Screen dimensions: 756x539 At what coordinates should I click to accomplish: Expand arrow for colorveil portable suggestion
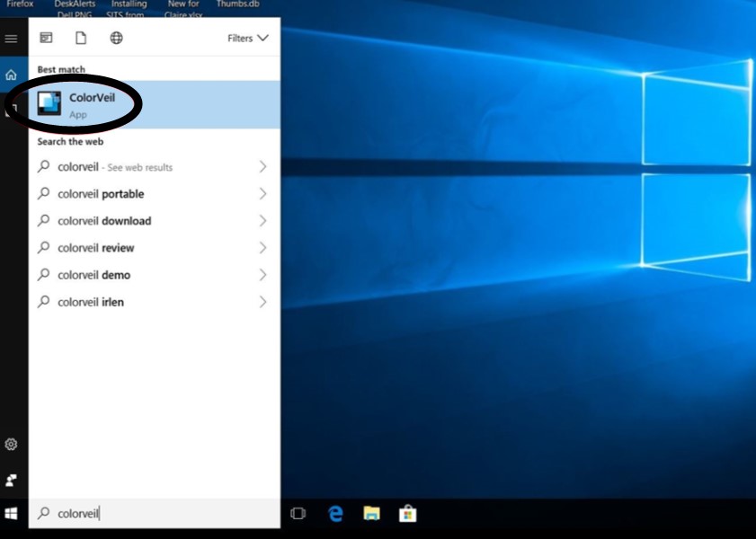pos(262,194)
